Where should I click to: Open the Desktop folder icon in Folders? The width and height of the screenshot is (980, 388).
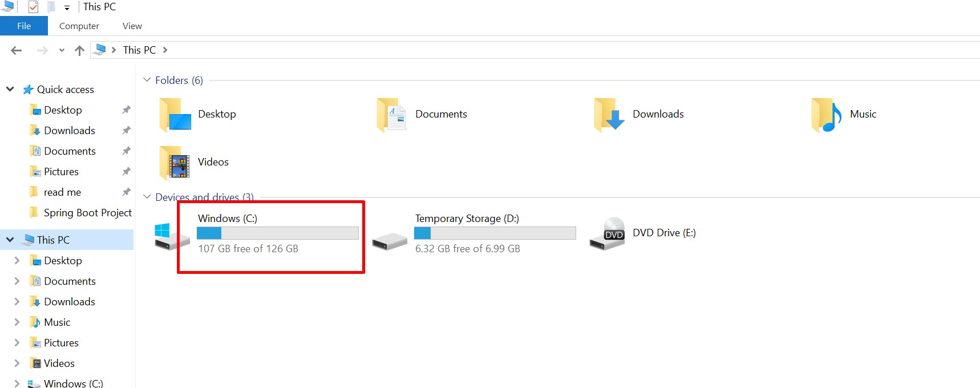[x=175, y=114]
